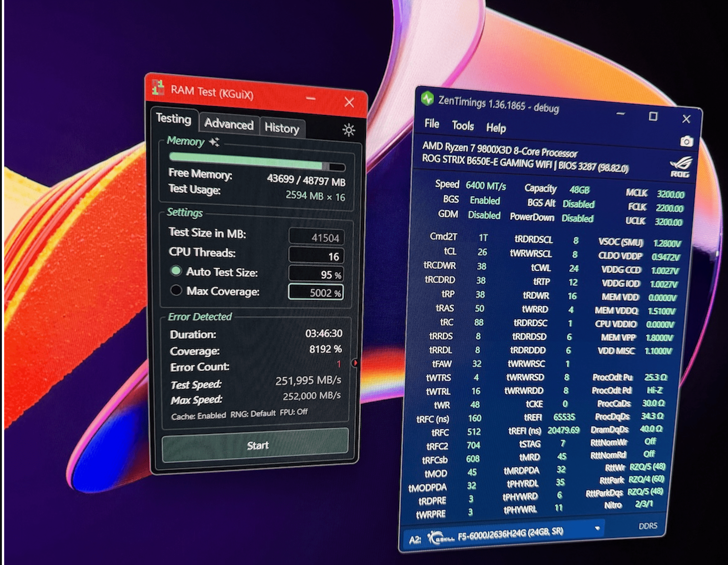Select the Auto Test Size radio button

176,271
